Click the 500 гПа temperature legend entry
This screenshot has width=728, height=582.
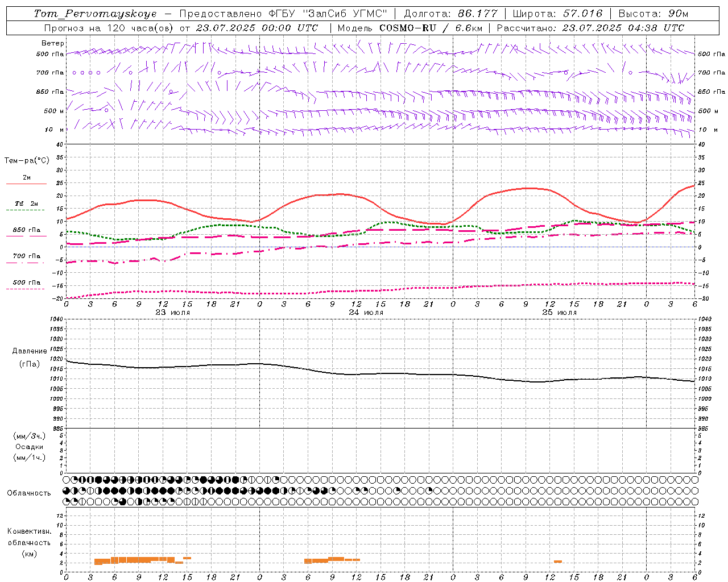click(x=27, y=282)
